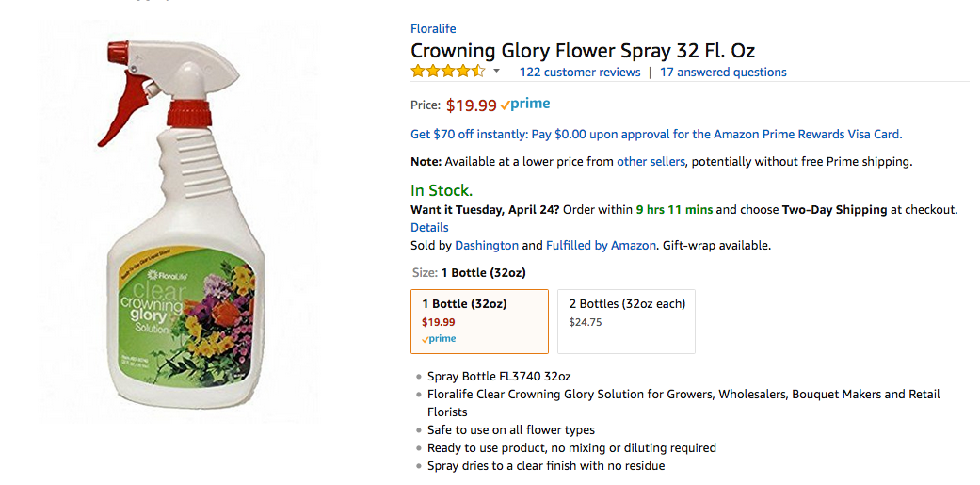Open the 122 customer reviews link
Screen dimensions: 980x485
(580, 73)
